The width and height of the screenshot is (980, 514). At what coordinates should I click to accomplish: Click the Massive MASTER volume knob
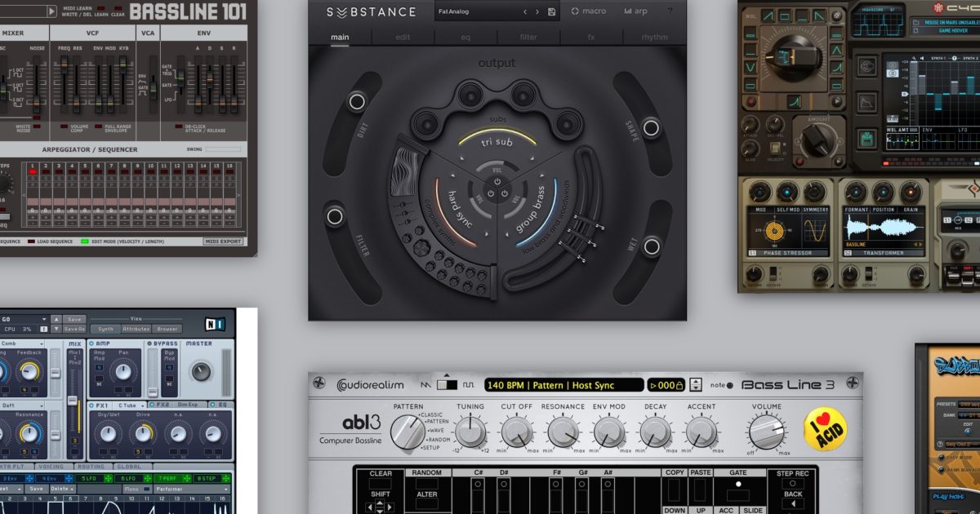click(x=200, y=372)
